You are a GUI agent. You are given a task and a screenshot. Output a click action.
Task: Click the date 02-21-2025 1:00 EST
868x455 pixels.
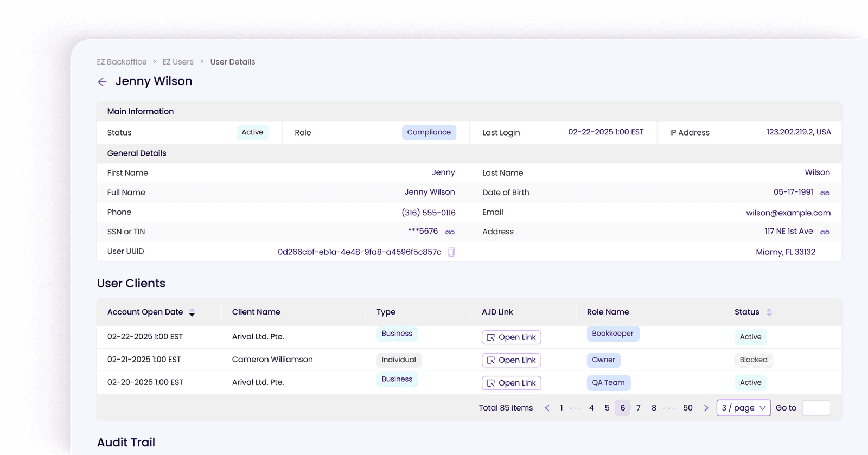tap(144, 360)
